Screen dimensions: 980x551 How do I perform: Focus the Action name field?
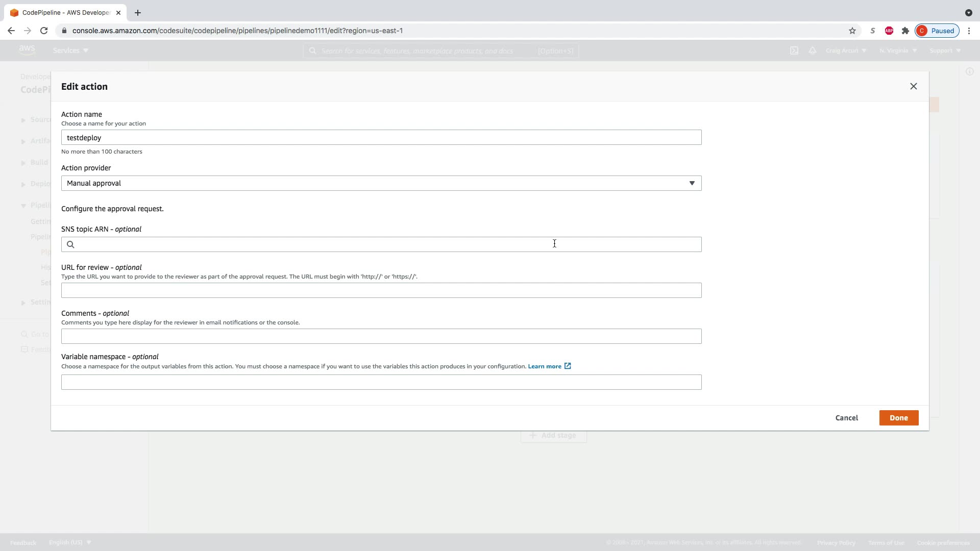(381, 137)
